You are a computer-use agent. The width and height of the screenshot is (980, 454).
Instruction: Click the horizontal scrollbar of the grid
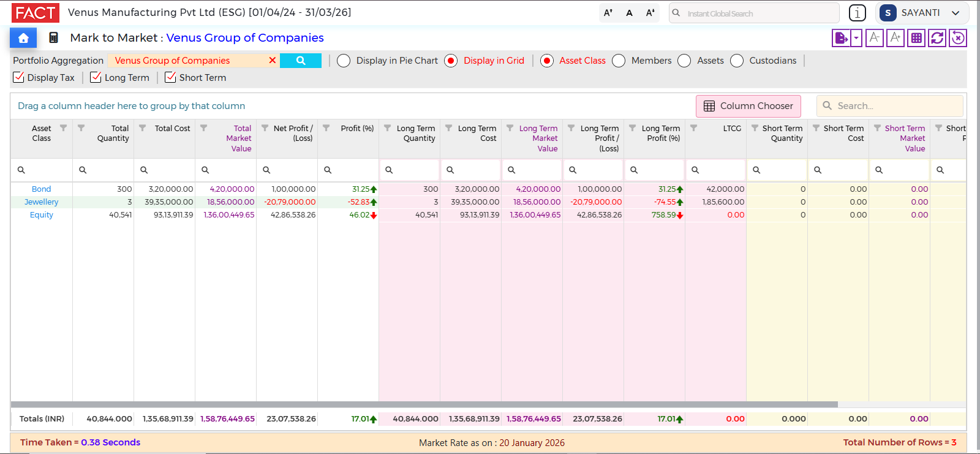[x=424, y=404]
